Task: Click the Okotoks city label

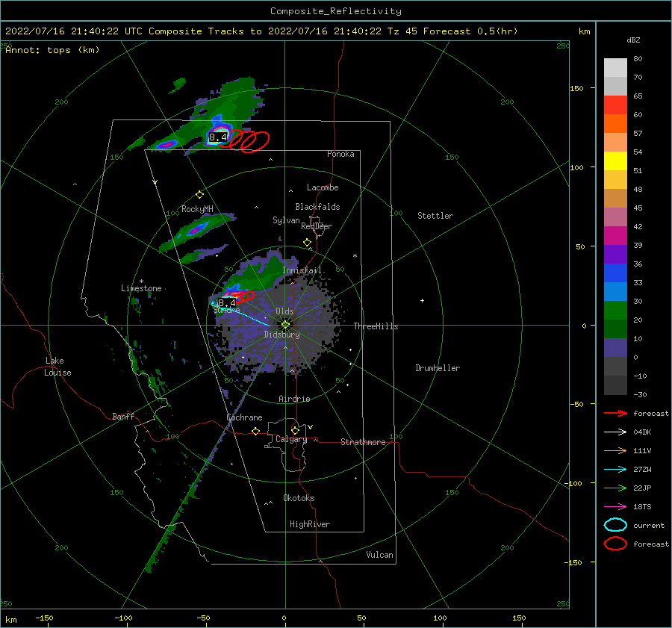Action: tap(299, 497)
